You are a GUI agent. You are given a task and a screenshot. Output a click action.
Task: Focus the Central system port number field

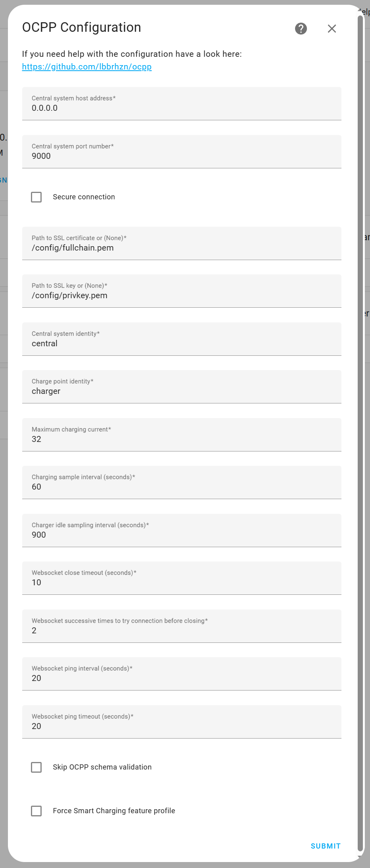pos(182,152)
